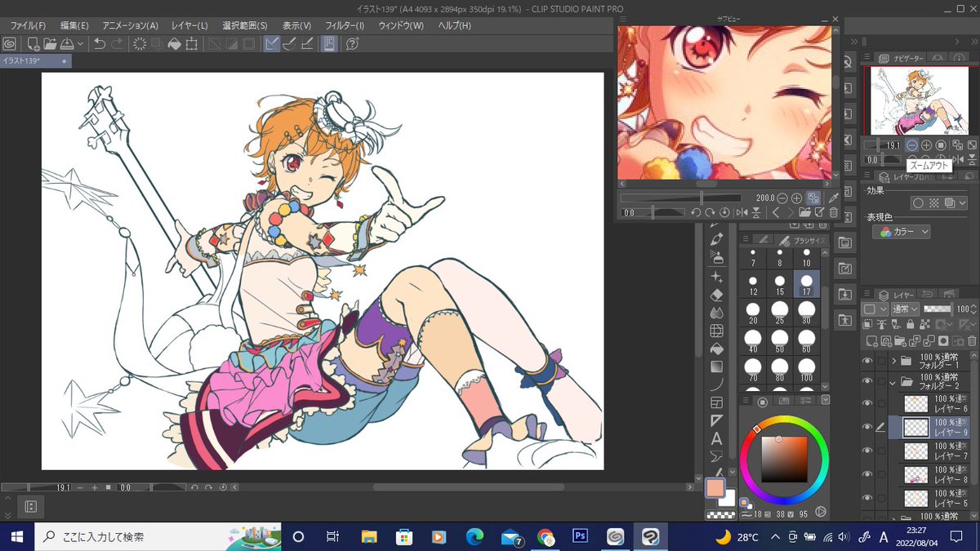
Task: Save the illustration with the Save icon
Action: tap(67, 44)
